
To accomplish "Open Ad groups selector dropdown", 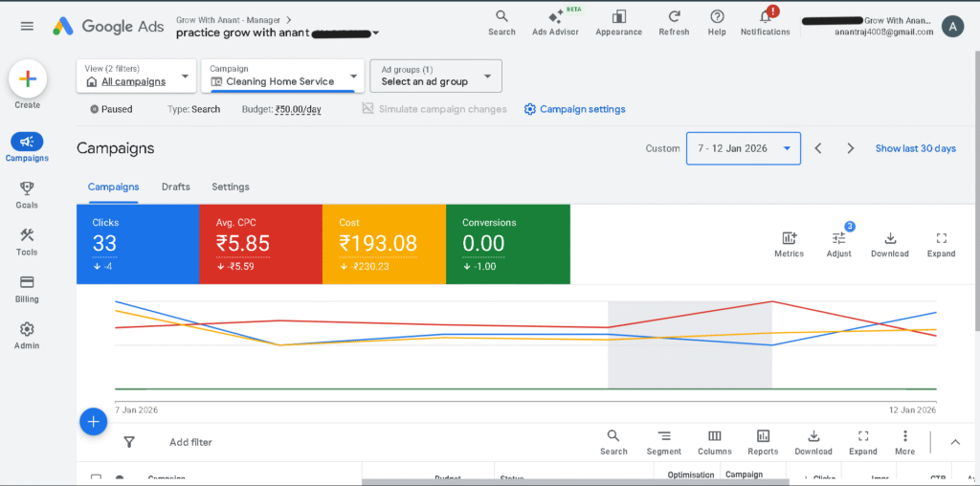I will tap(435, 76).
